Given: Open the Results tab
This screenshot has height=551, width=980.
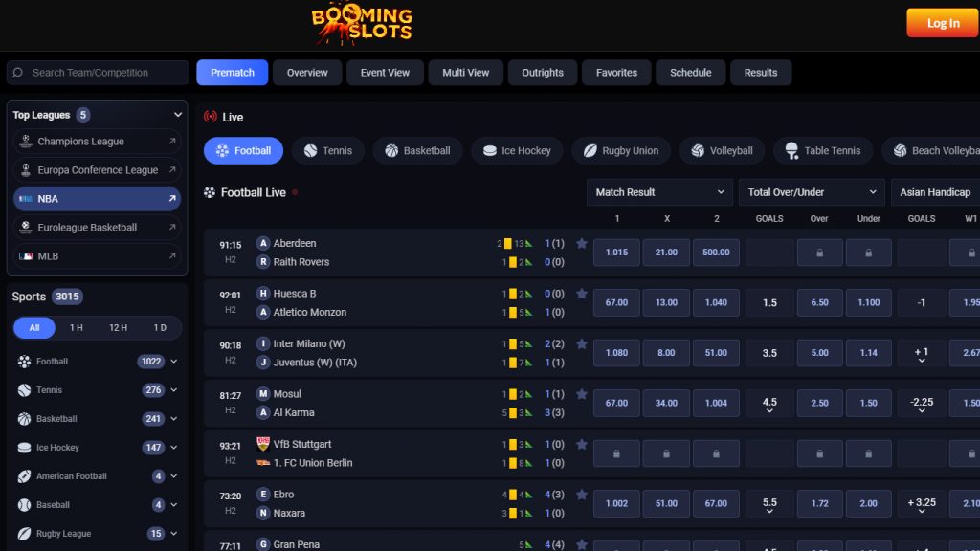Looking at the screenshot, I should pyautogui.click(x=761, y=72).
